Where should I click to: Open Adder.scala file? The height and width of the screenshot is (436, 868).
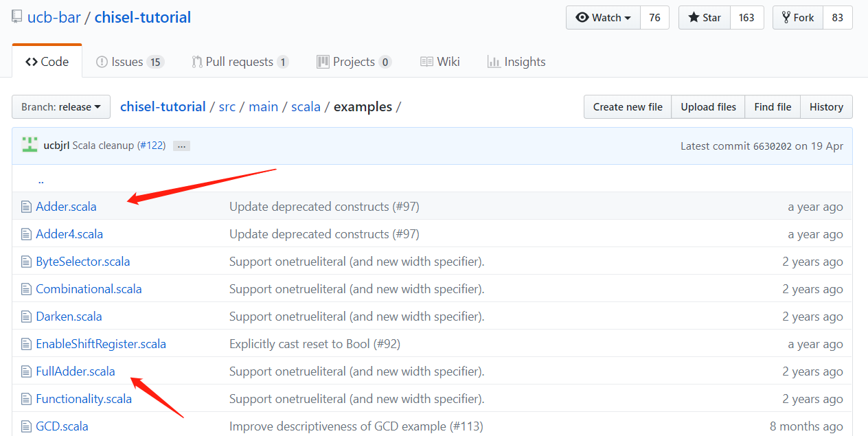[66, 207]
